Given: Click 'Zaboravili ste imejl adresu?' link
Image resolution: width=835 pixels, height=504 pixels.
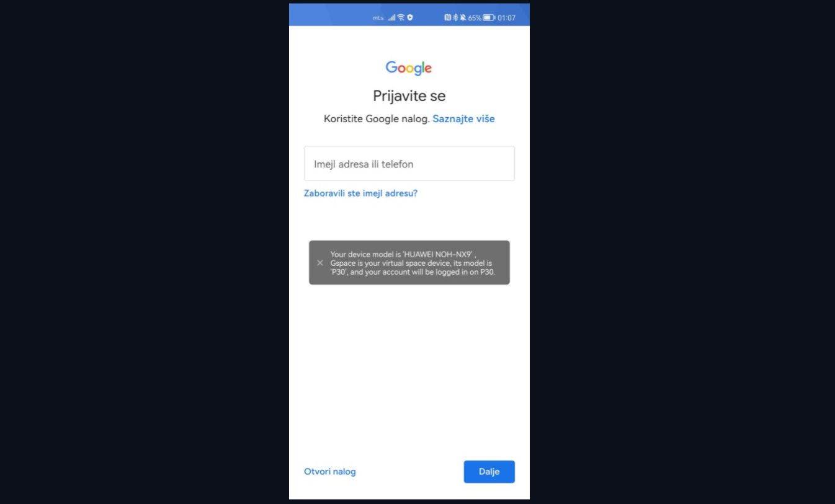Looking at the screenshot, I should [360, 193].
